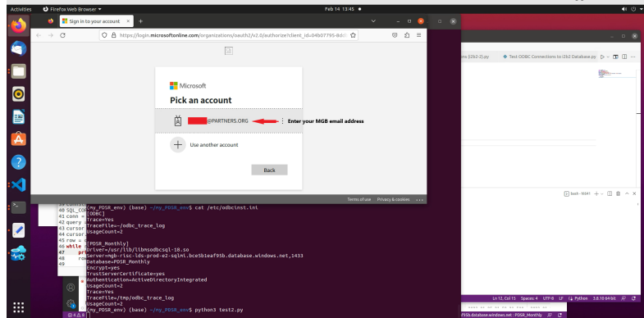Open the Activities overview
The width and height of the screenshot is (644, 318).
(x=21, y=9)
